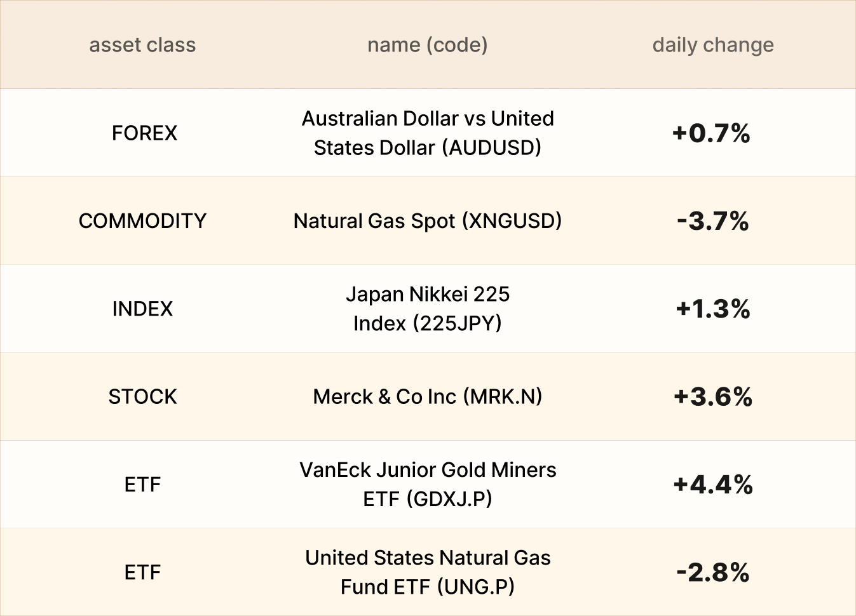Click the -3.7% daily change value
856x616 pixels.
pos(712,221)
